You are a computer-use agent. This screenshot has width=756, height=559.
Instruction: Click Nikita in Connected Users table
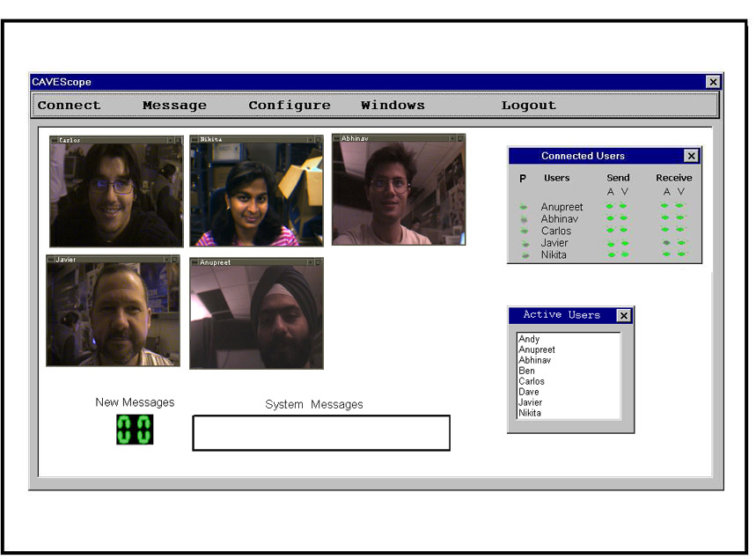point(554,255)
